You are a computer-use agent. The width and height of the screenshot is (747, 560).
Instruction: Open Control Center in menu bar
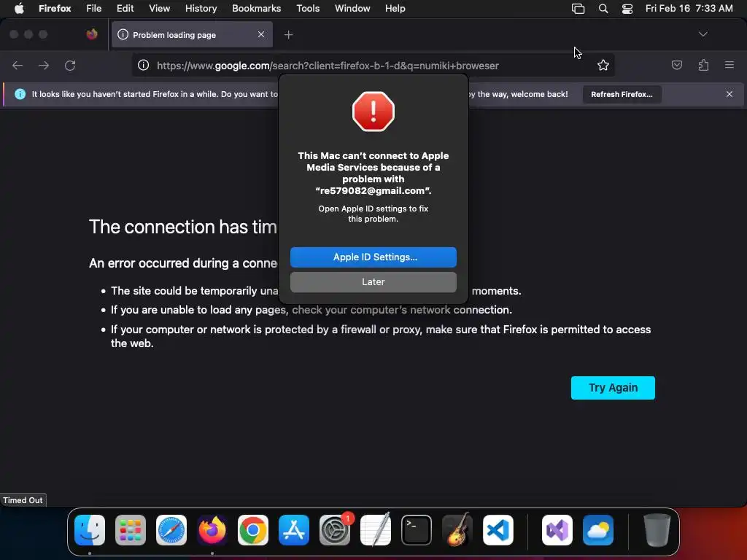[627, 9]
